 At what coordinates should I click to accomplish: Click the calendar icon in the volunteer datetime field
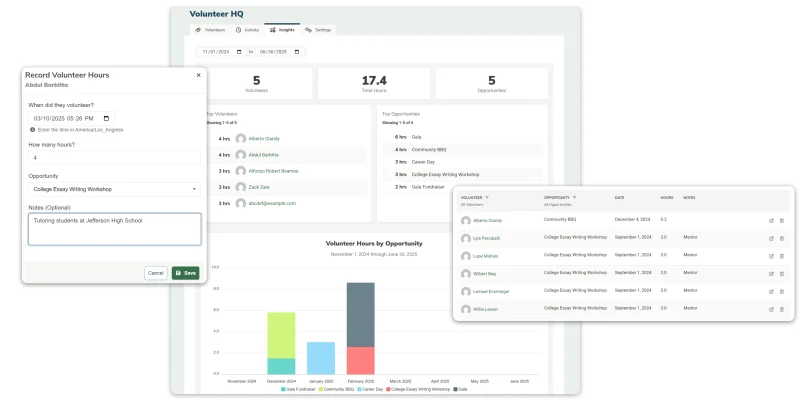[106, 118]
